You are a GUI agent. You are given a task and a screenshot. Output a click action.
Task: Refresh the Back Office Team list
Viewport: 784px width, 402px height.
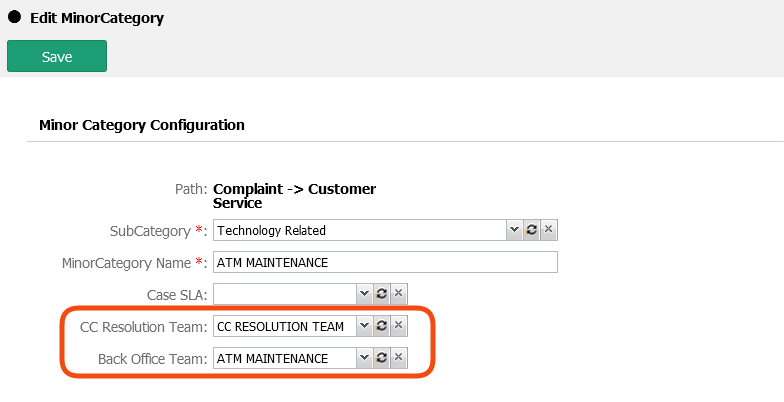point(381,358)
